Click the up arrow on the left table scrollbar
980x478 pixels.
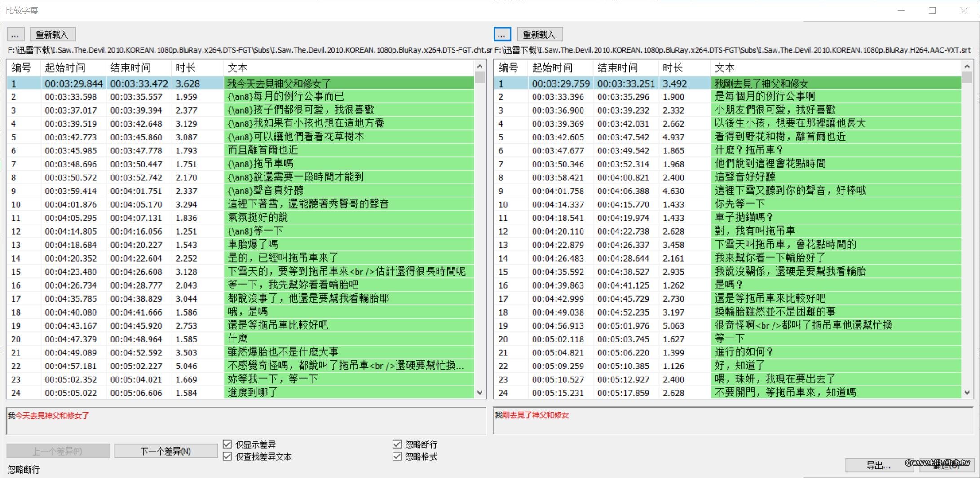point(480,65)
